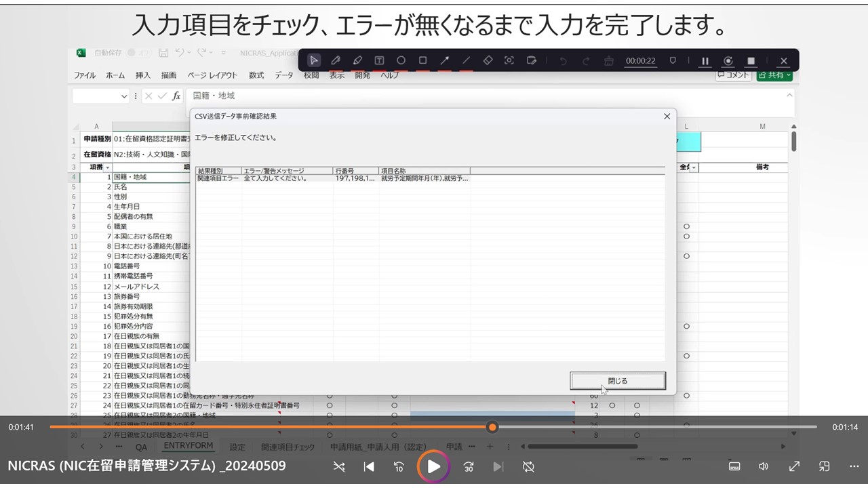The image size is (868, 488).
Task: Open the 挿入 ribbon tab
Action: (x=143, y=75)
